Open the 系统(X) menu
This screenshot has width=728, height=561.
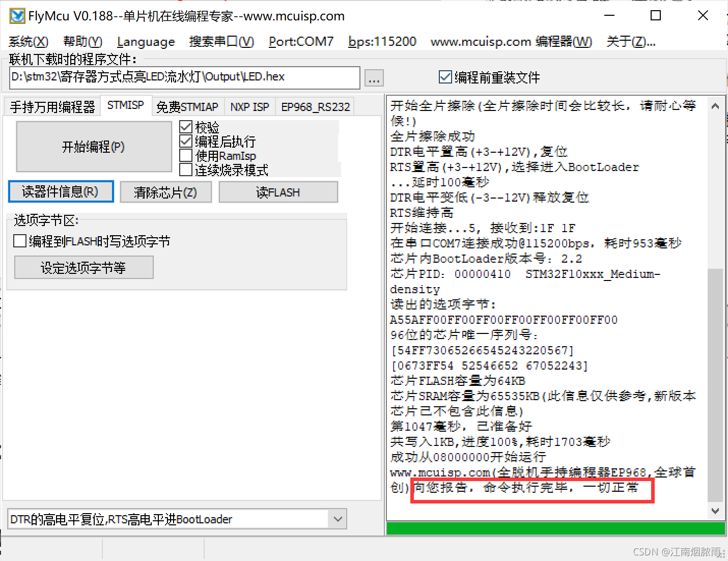click(x=28, y=41)
